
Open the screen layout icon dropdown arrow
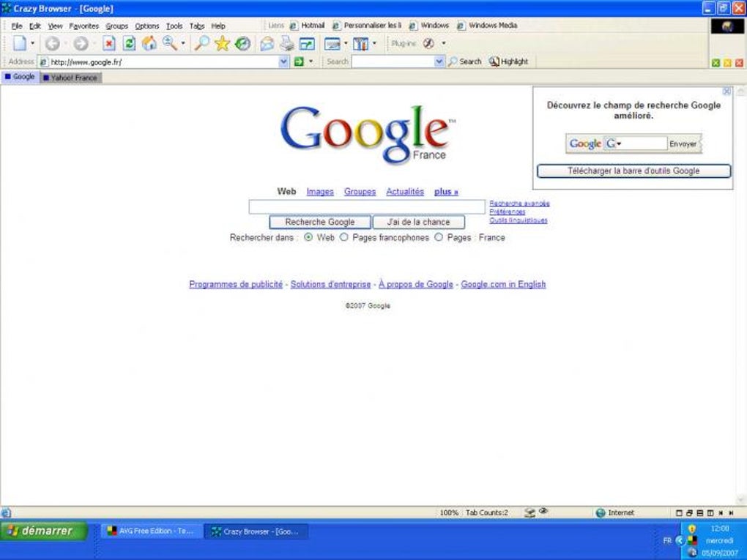point(346,43)
